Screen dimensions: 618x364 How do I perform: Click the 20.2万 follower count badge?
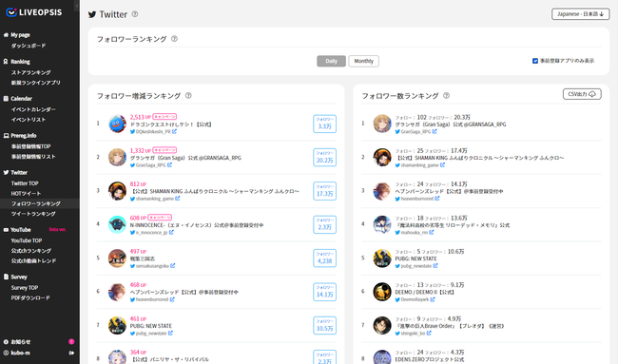coord(325,157)
